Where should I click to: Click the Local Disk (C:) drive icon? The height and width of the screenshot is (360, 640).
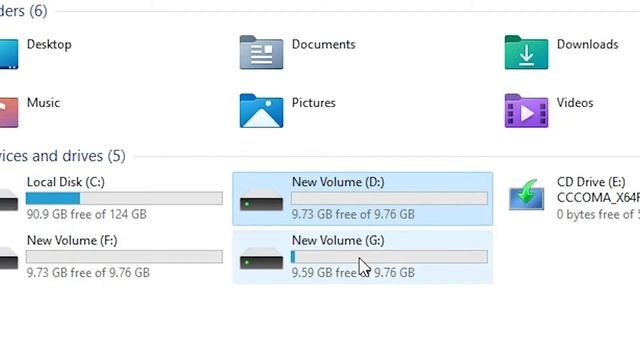9,200
